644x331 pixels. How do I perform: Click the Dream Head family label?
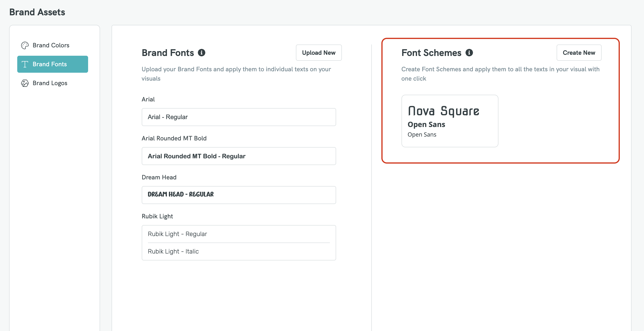pyautogui.click(x=159, y=177)
